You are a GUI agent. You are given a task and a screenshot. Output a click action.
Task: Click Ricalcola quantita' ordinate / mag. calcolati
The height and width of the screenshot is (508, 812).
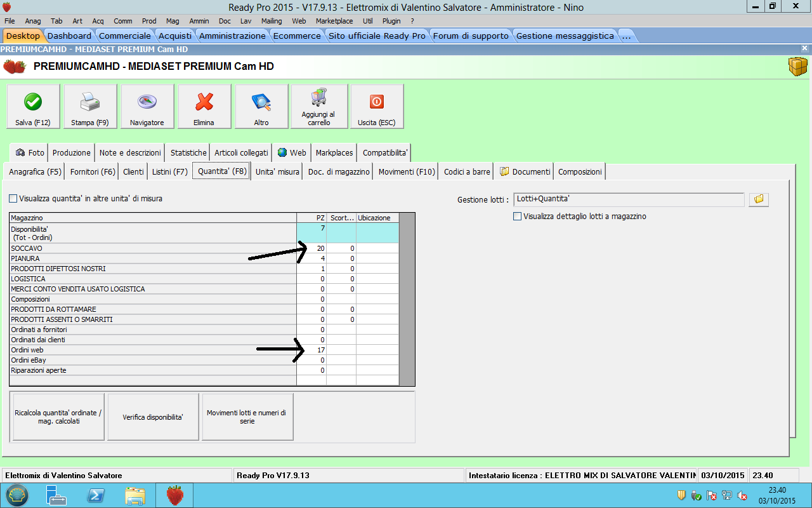[x=58, y=417]
